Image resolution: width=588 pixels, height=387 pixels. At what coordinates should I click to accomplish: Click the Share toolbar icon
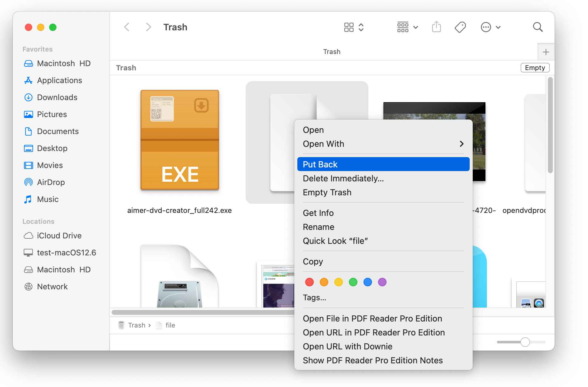436,27
